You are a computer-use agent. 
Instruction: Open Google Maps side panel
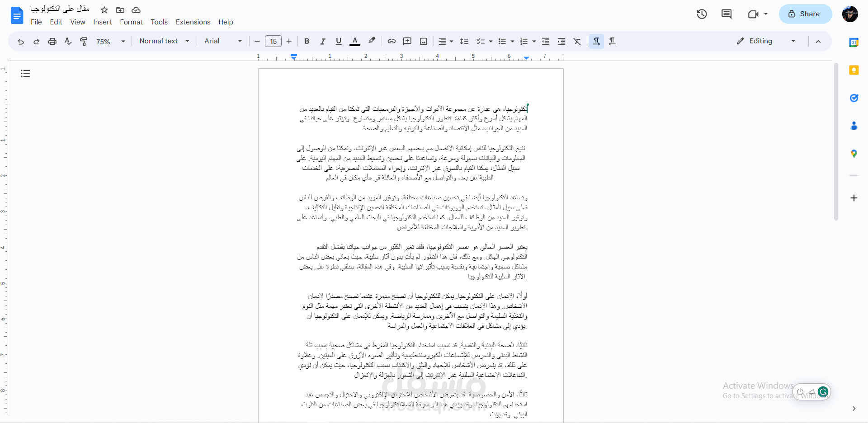point(854,154)
